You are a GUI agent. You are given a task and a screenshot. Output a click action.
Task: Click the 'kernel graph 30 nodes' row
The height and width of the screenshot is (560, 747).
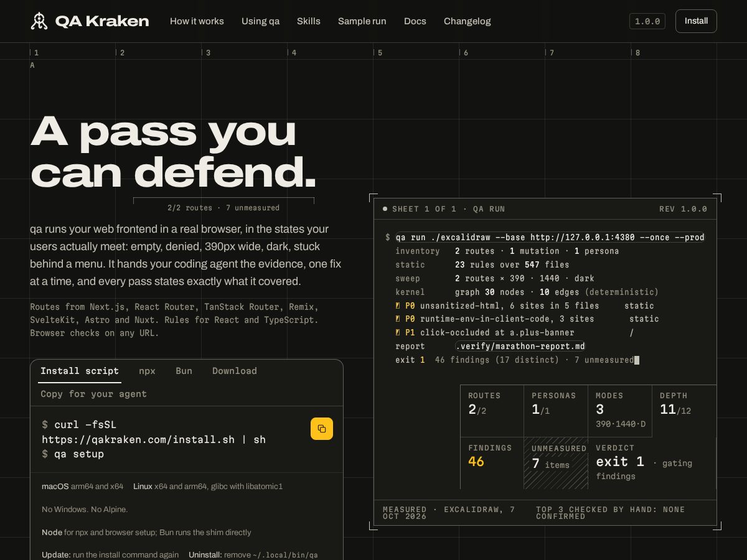pos(527,292)
